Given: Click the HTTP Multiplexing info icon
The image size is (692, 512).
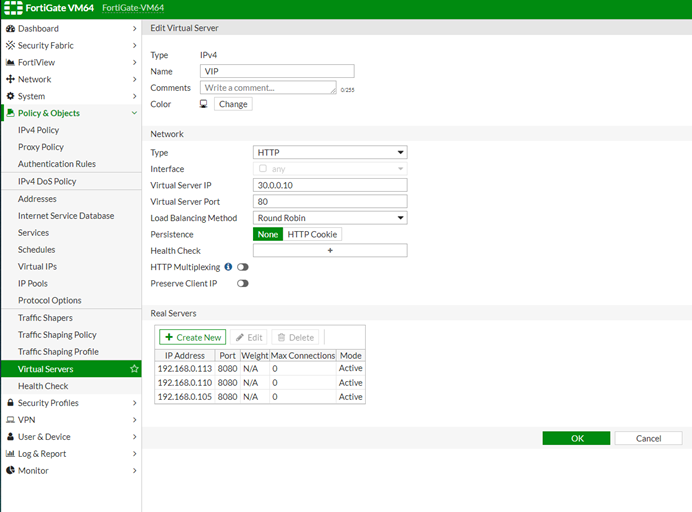Looking at the screenshot, I should tap(228, 267).
